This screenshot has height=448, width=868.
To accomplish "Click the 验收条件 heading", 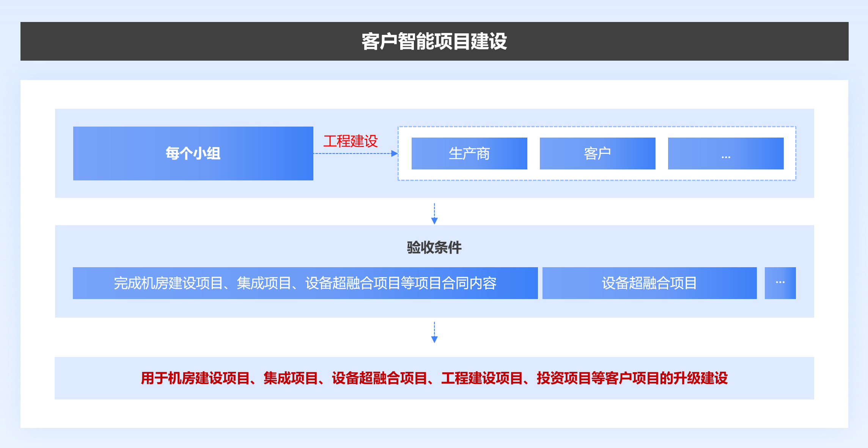I will coord(434,247).
